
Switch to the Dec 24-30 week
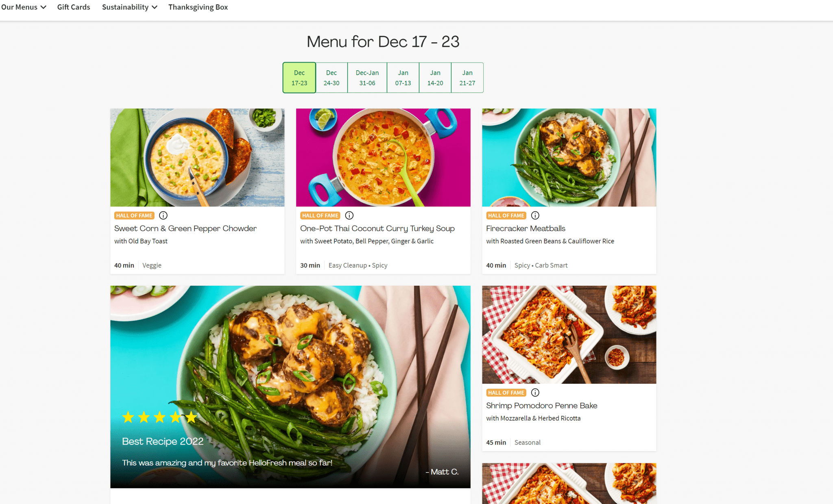331,78
